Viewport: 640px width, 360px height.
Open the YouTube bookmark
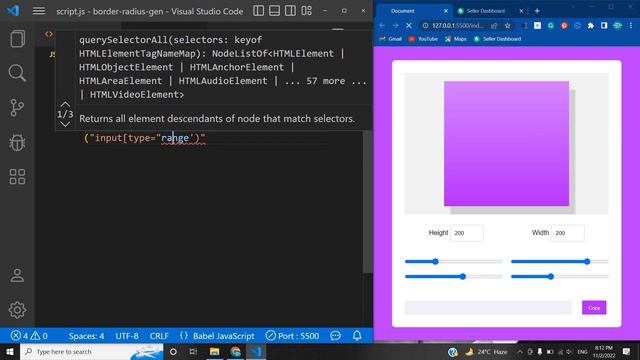click(423, 39)
